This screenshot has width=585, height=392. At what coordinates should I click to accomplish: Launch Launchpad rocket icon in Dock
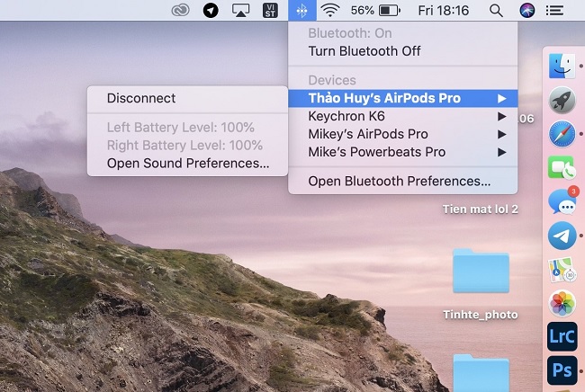pyautogui.click(x=562, y=100)
